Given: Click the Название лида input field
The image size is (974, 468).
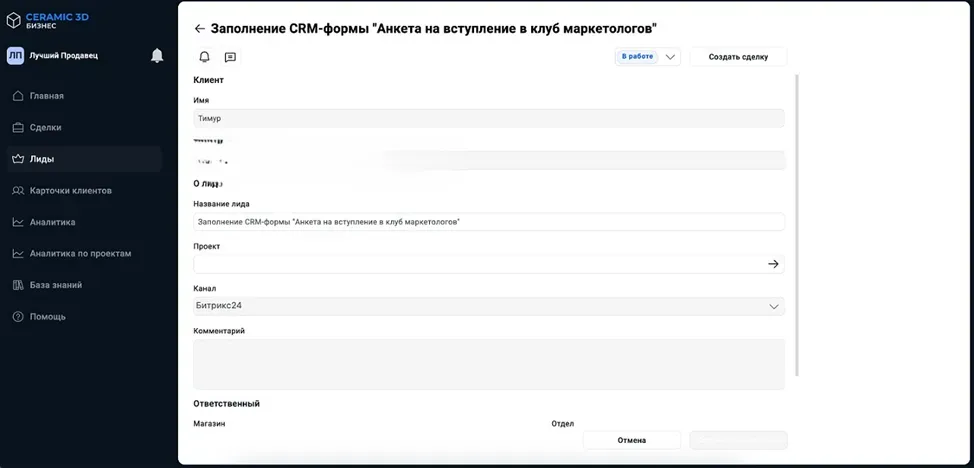Looking at the screenshot, I should point(489,222).
